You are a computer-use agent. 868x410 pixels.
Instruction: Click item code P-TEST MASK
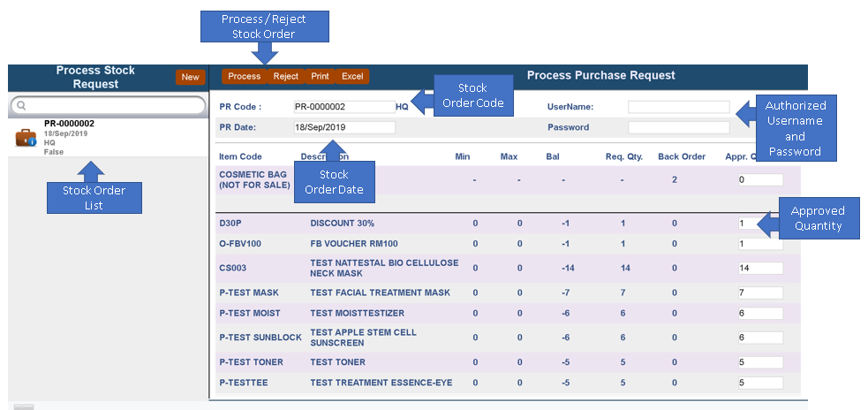point(249,292)
